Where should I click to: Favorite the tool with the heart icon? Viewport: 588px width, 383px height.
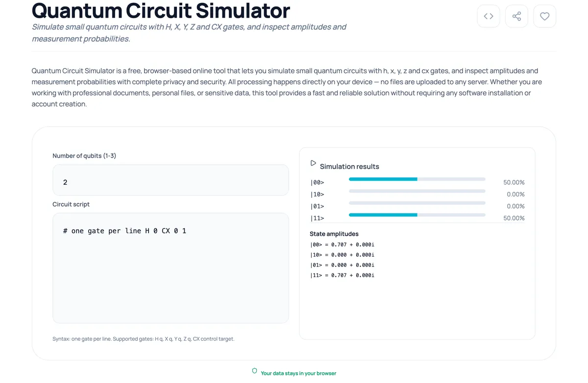tap(544, 16)
